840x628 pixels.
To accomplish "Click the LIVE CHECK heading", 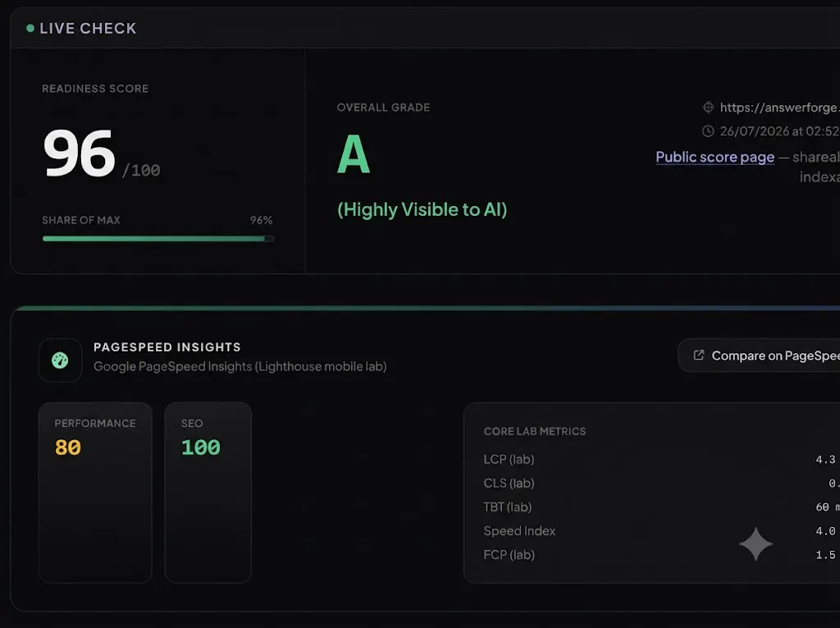I will coord(88,29).
